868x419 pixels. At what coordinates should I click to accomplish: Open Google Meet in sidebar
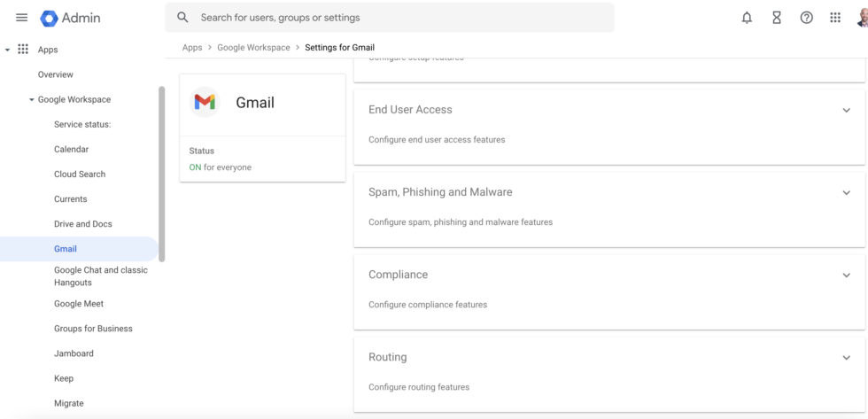[x=79, y=304]
